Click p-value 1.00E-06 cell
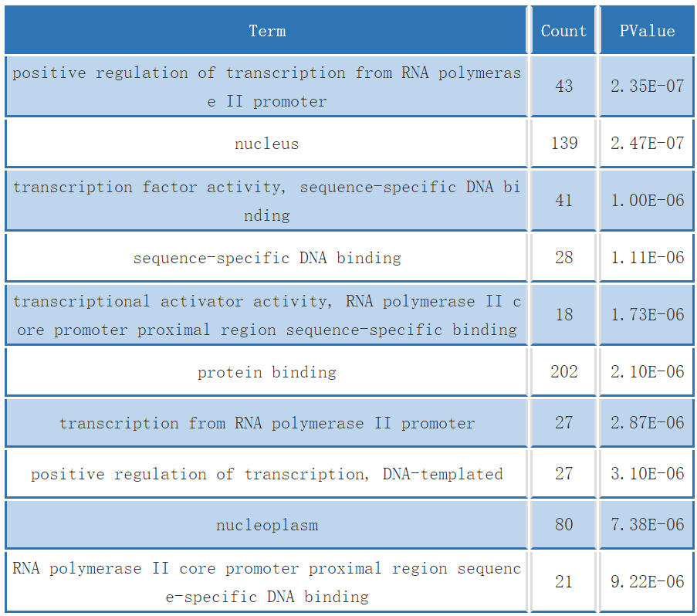697x616 pixels. (647, 200)
